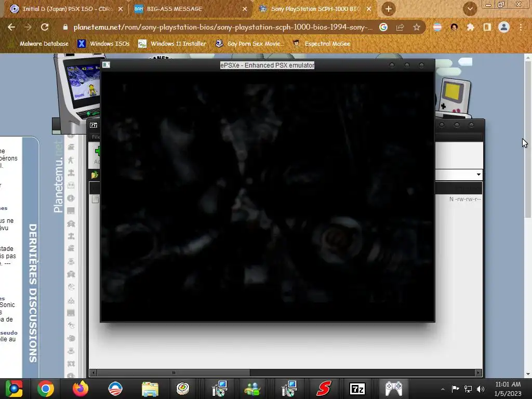The width and height of the screenshot is (532, 399).
Task: Switch to the BIG-ASS MESSAGE tab
Action: (x=175, y=9)
